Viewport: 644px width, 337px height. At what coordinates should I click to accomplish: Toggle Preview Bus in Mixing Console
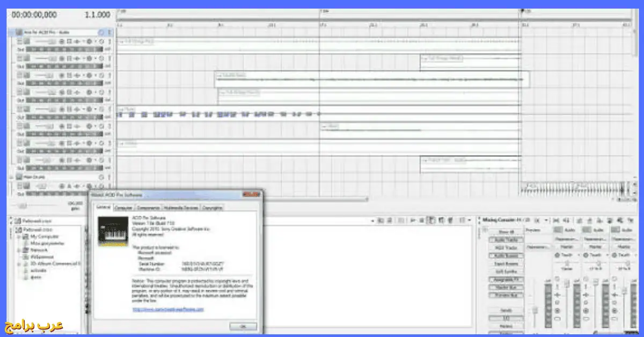click(506, 296)
